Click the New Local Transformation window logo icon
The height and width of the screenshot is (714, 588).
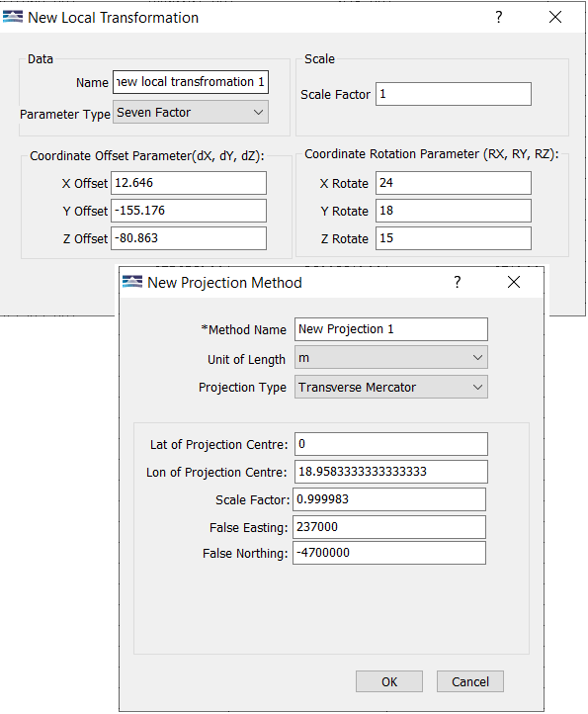(x=12, y=17)
